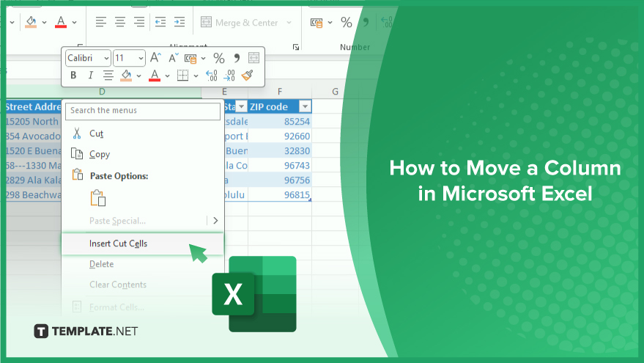Center text using the ribbon align icon
Image resolution: width=644 pixels, height=363 pixels.
coord(120,22)
